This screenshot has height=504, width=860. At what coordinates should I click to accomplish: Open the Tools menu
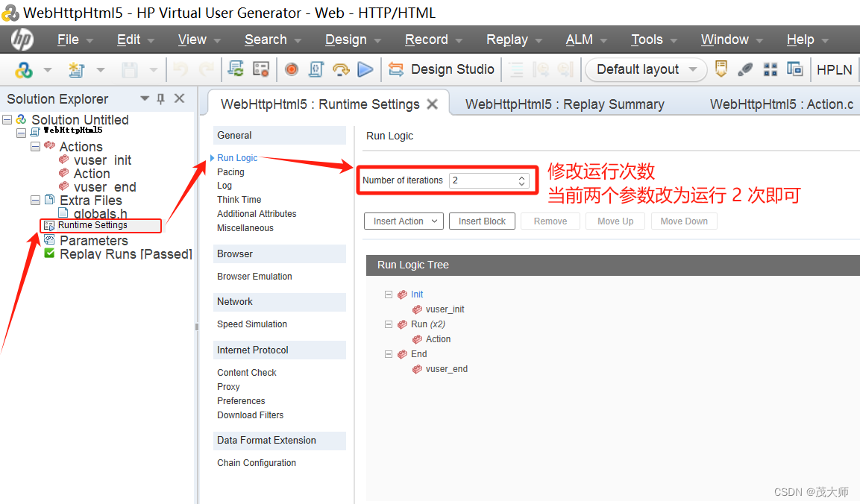tap(654, 40)
